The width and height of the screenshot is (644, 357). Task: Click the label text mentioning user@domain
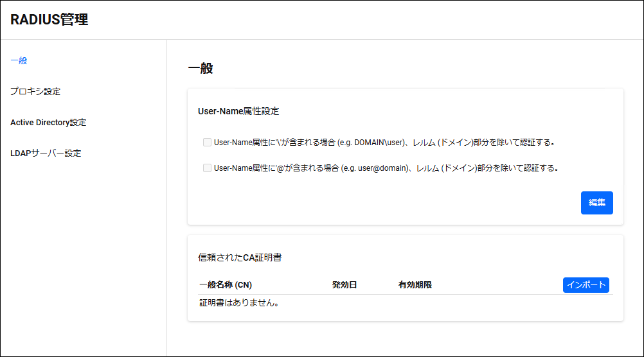(x=386, y=168)
